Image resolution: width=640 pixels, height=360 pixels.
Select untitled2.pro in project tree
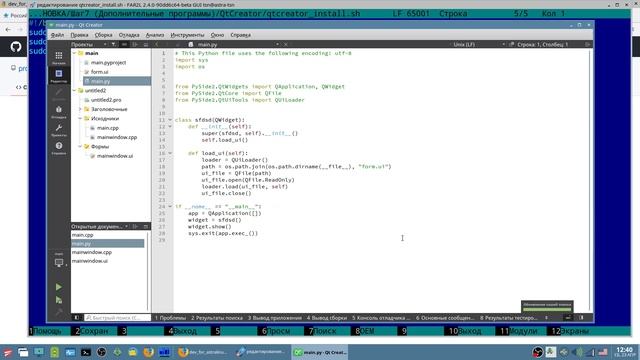point(106,100)
